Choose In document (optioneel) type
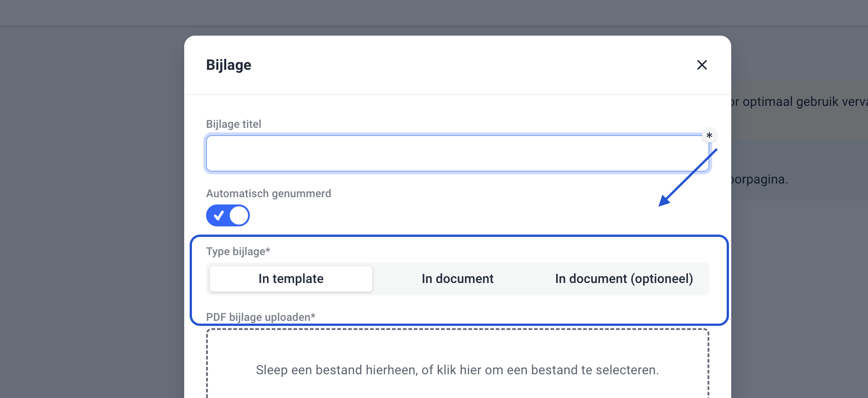This screenshot has height=398, width=868. (x=624, y=279)
